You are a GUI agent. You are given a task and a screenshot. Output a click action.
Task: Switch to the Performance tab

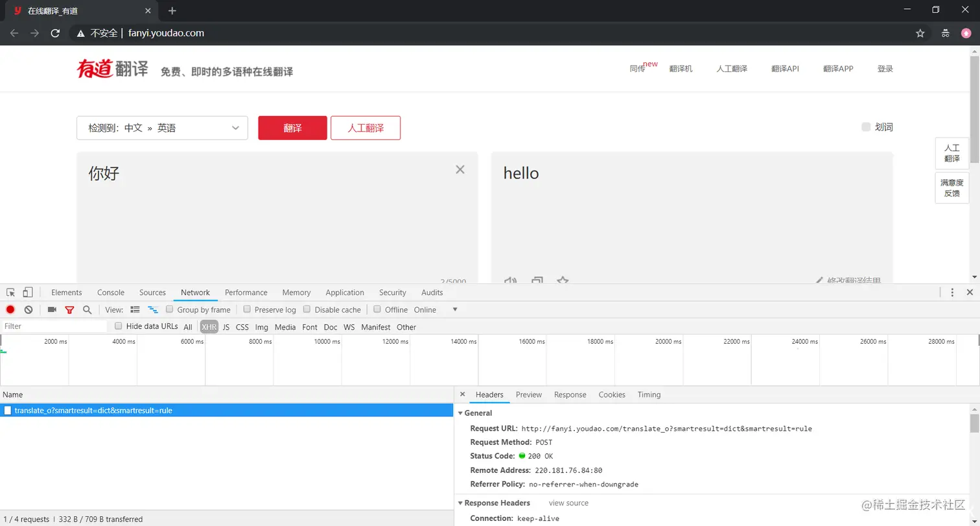coord(246,293)
